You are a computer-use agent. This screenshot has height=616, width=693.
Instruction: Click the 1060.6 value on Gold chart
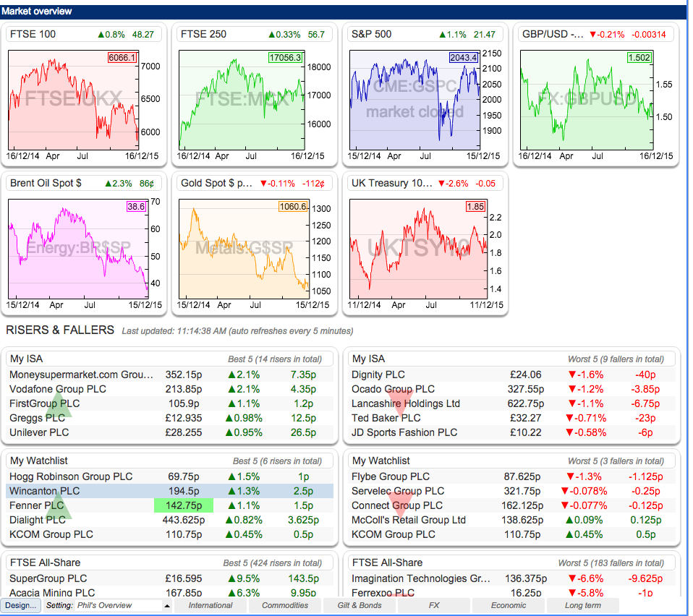click(292, 206)
